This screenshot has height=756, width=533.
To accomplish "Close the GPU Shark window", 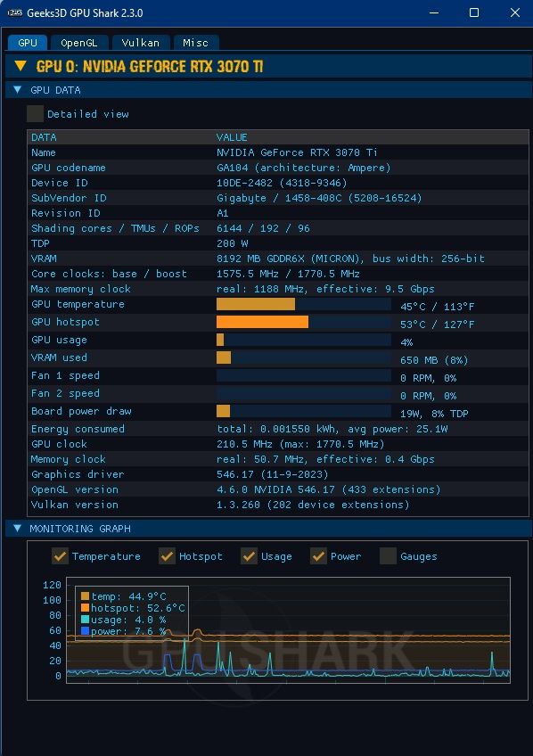I will tap(514, 13).
